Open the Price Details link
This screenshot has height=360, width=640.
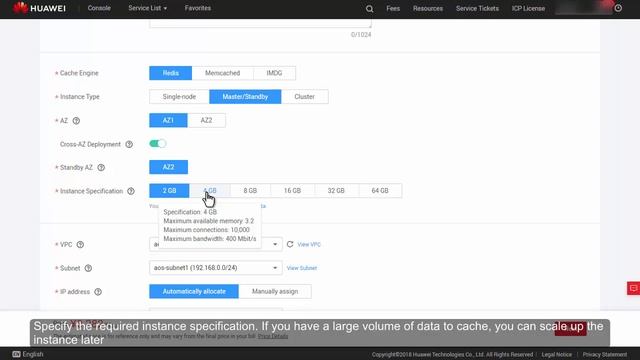pos(273,336)
